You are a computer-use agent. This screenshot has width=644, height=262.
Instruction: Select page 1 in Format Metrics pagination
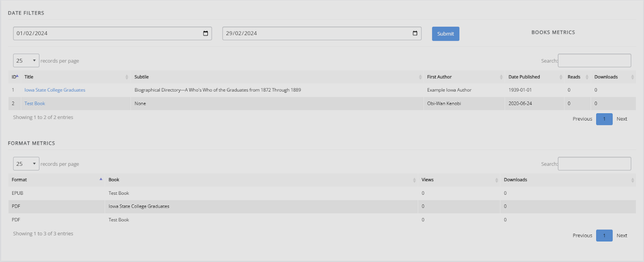tap(604, 235)
